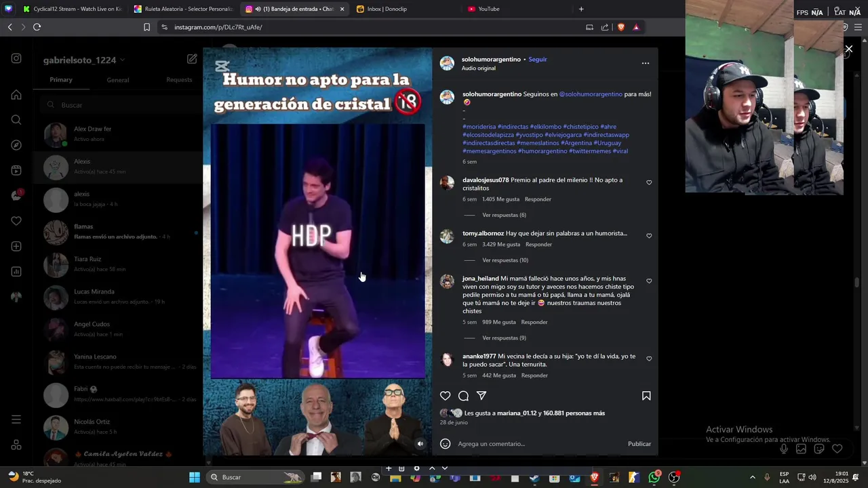Bookmark this page in address bar
The image size is (868, 488).
point(146,27)
